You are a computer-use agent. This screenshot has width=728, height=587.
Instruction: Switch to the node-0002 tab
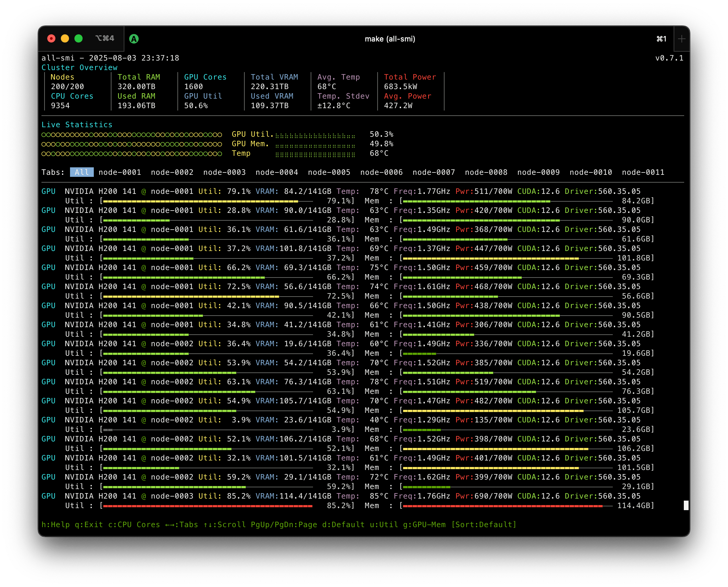(172, 172)
